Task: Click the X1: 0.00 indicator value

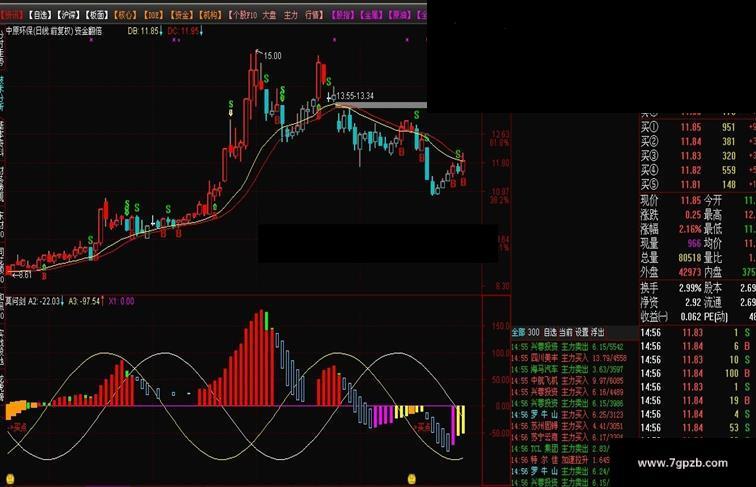Action: 122,301
